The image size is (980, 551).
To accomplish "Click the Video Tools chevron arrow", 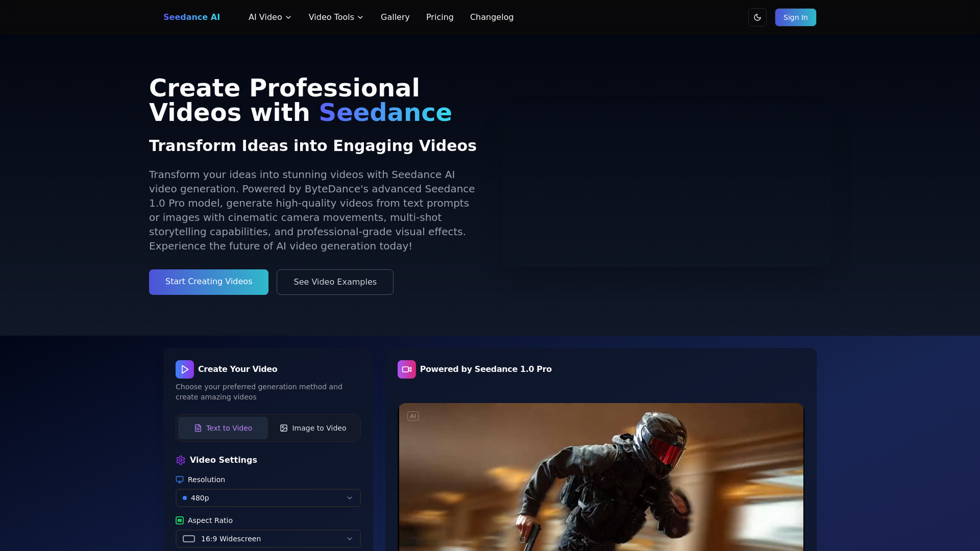I will coord(360,17).
